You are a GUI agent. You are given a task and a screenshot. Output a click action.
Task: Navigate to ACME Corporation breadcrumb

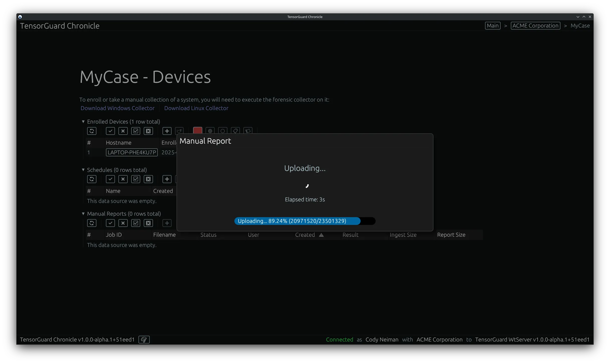pyautogui.click(x=535, y=26)
